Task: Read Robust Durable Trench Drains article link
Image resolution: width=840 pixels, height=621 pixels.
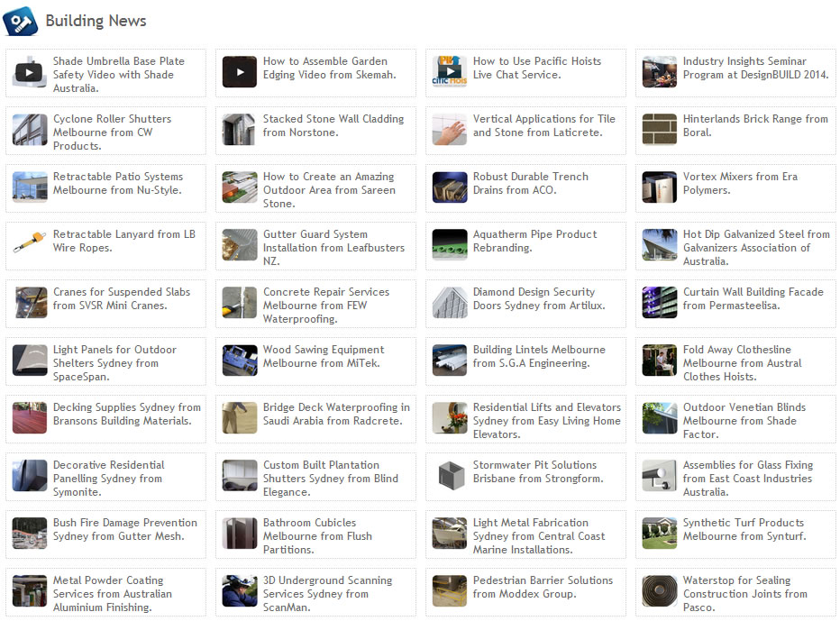Action: [530, 183]
